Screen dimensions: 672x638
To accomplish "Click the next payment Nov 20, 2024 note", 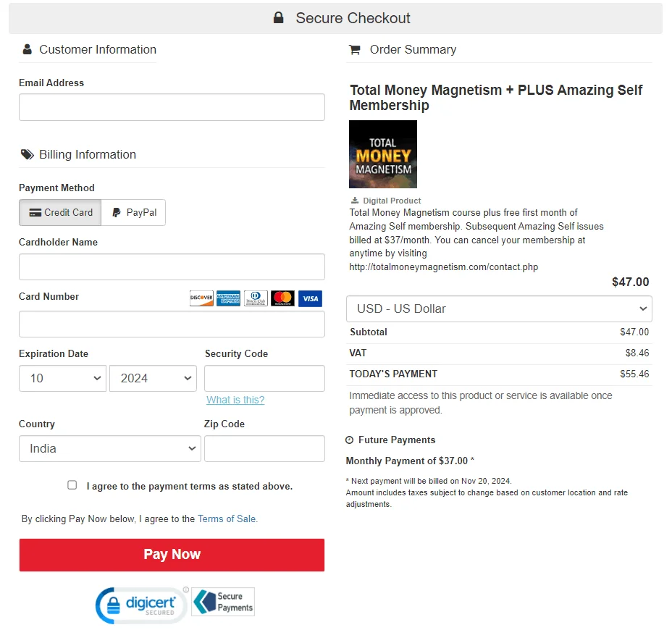I will coord(429,481).
